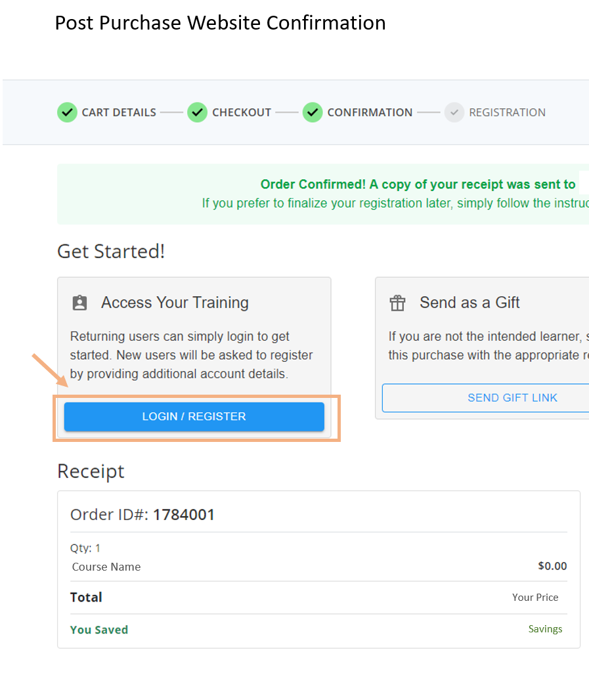Click the gift box icon

[398, 303]
